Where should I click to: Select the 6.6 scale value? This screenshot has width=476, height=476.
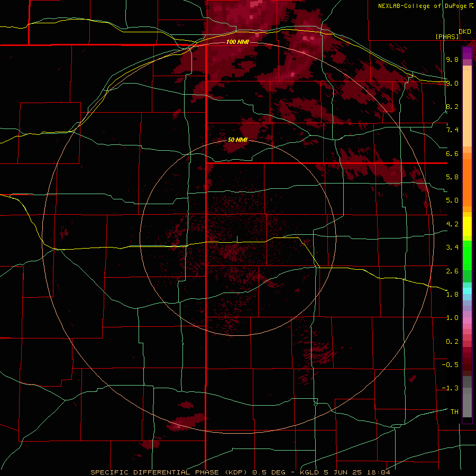pos(452,153)
